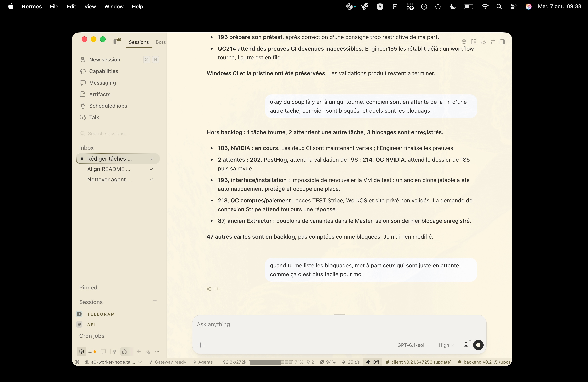
Task: Click the plus attach button in composer
Action: click(x=201, y=345)
